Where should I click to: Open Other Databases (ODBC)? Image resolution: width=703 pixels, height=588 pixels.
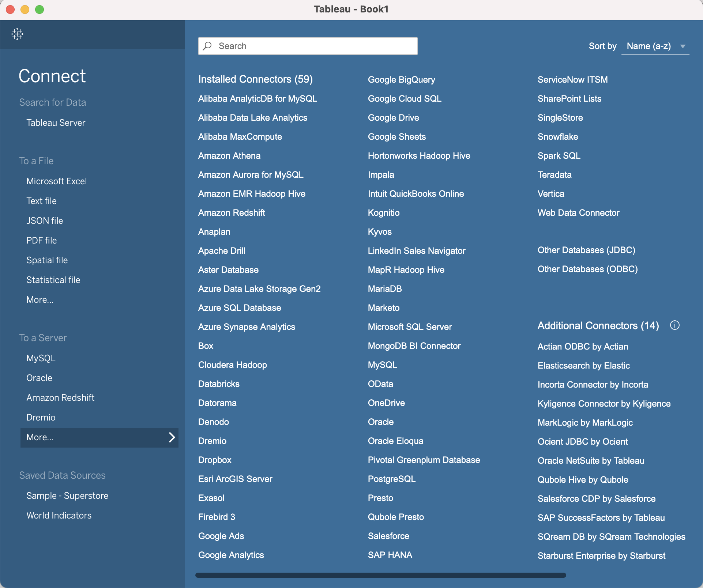[x=588, y=269]
